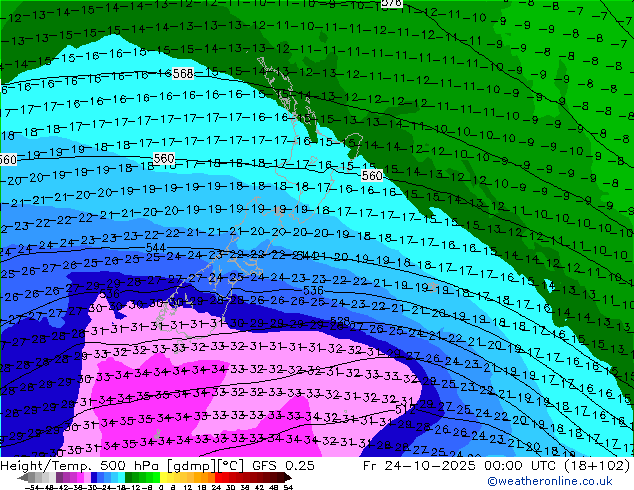Pick the dark blue swatch in the temperature legend
Screen dimensions: 634x490
pyautogui.click(x=94, y=477)
